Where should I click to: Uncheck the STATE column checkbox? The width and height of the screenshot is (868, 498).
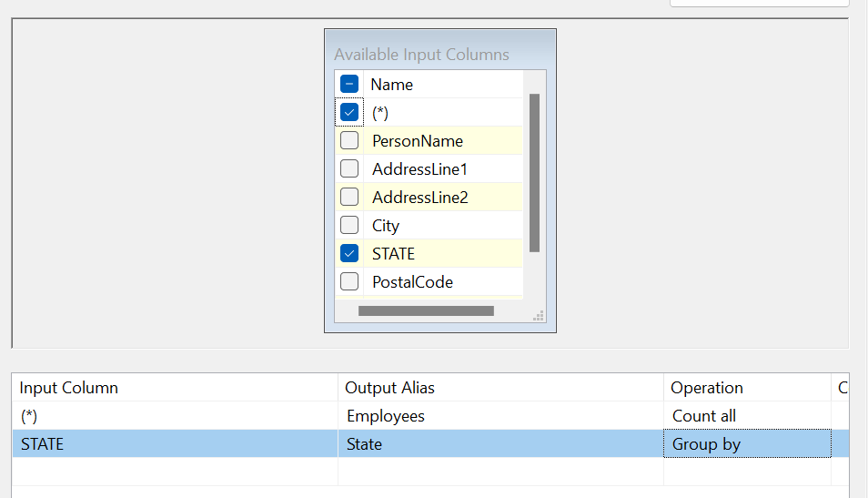(x=349, y=253)
